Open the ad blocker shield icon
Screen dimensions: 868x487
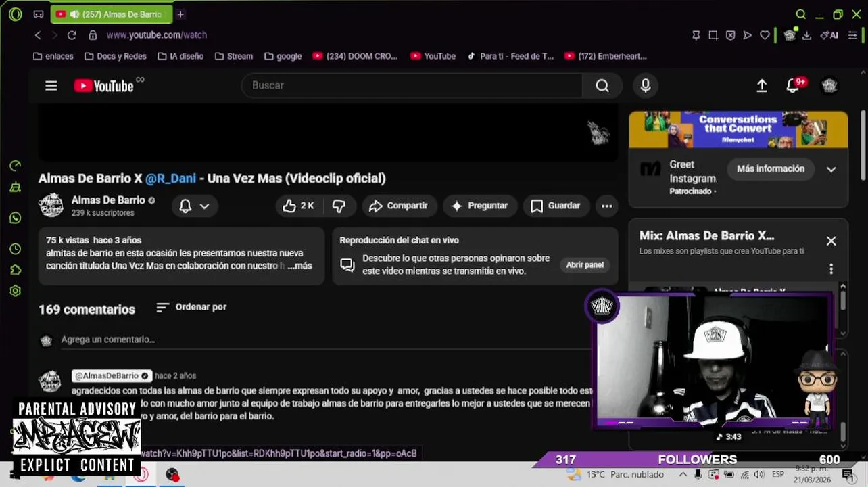pos(730,35)
